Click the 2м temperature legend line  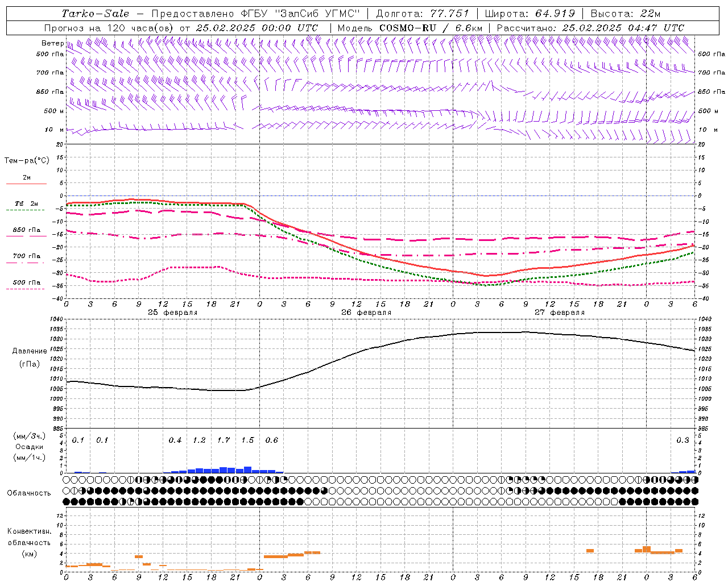click(26, 178)
